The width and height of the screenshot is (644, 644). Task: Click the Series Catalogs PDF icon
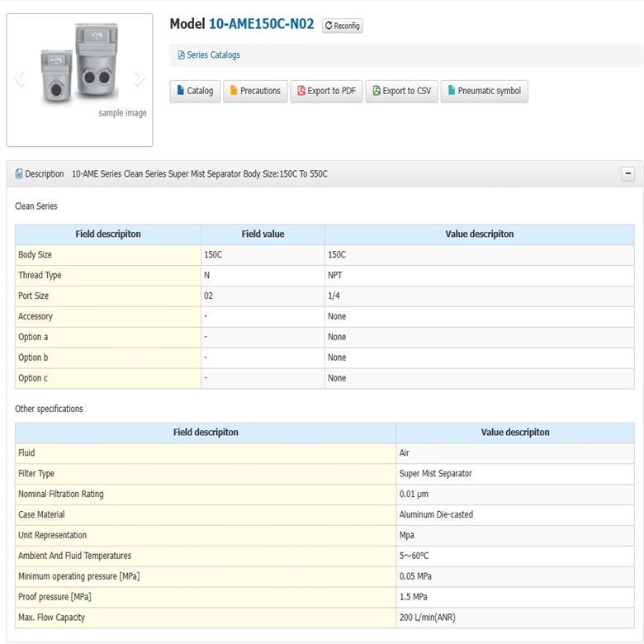point(181,55)
